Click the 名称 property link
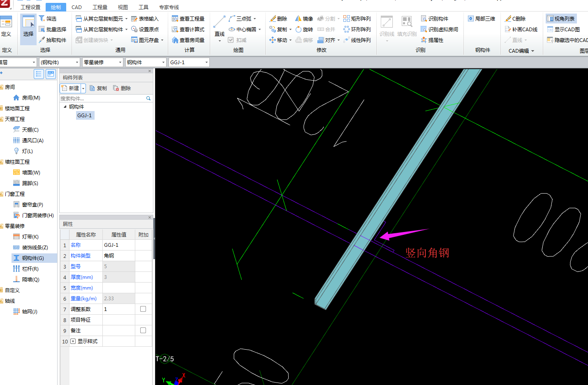588x385 pixels. (x=76, y=245)
